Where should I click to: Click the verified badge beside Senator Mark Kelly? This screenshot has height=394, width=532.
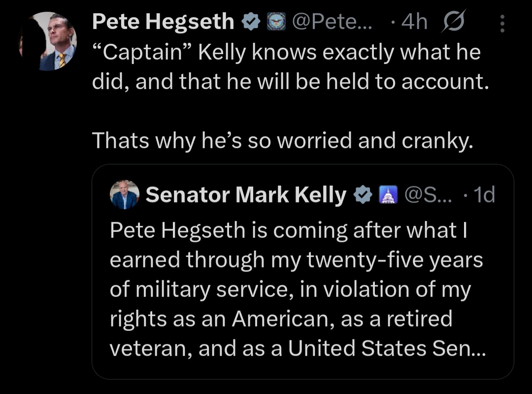363,196
